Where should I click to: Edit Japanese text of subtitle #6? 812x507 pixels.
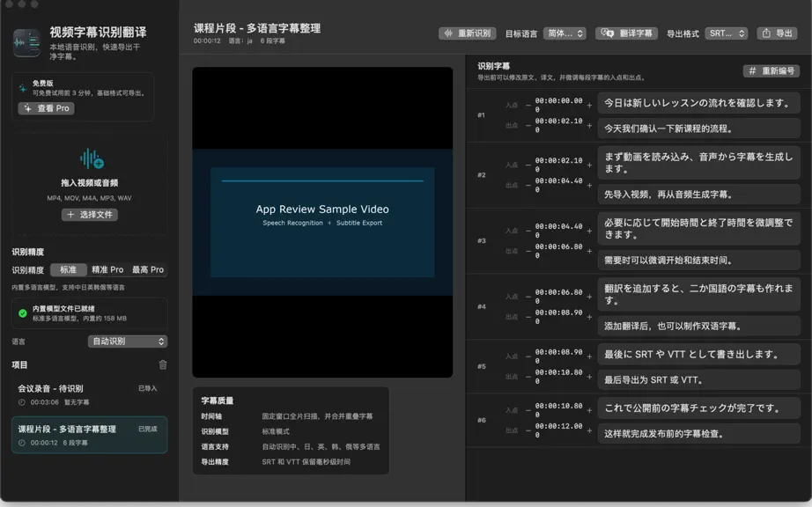[x=698, y=408]
